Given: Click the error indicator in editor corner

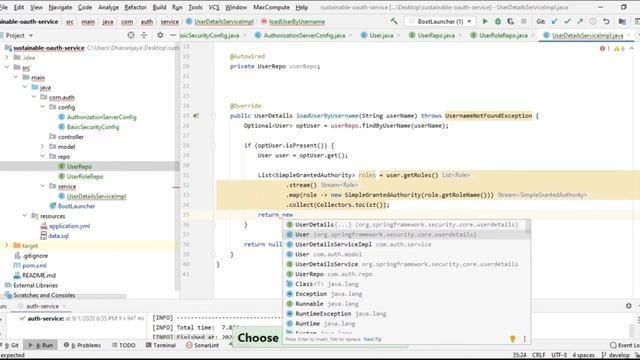Looking at the screenshot, I should [x=604, y=49].
